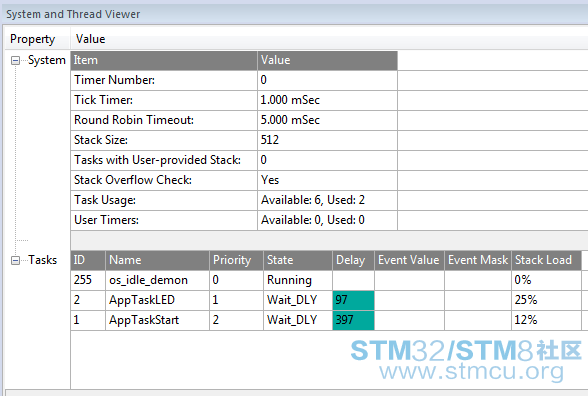This screenshot has height=396, width=588.
Task: Select the Tasks tree label
Action: coord(43,260)
